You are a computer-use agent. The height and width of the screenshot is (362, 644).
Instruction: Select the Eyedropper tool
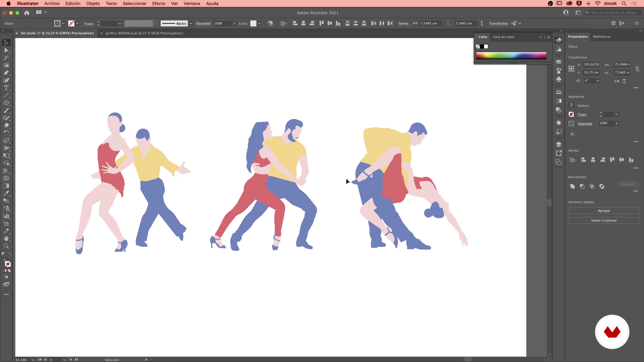tap(6, 193)
